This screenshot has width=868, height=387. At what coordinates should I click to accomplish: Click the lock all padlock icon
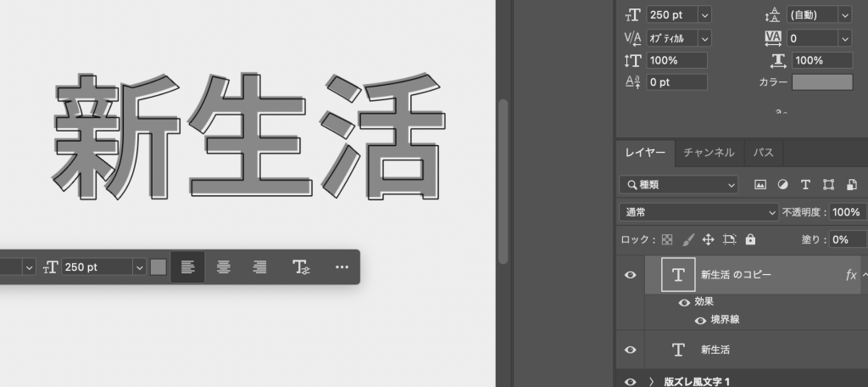pos(750,239)
